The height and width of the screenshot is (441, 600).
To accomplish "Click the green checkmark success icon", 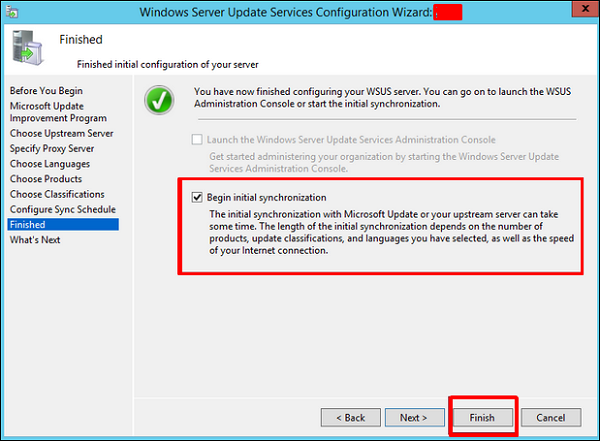I will [159, 102].
